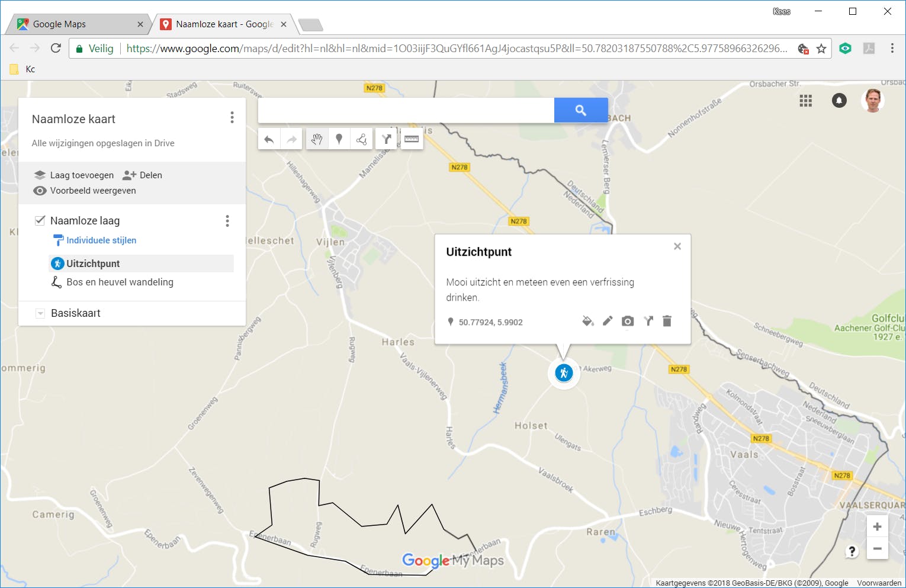Click Laag toevoegen to add a layer

[x=73, y=175]
